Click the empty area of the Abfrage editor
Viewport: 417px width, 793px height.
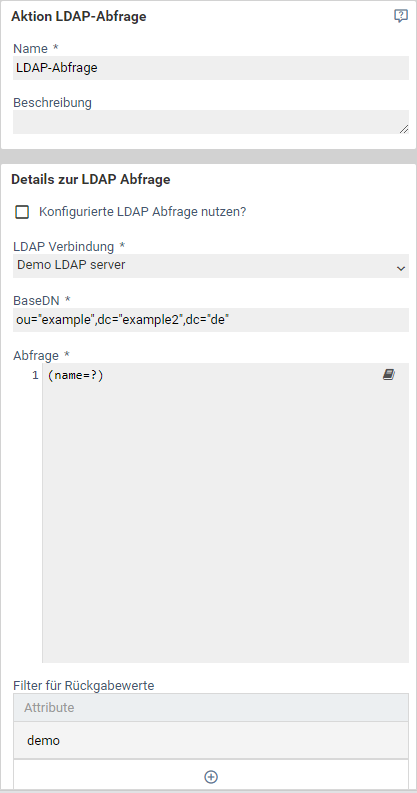225,521
